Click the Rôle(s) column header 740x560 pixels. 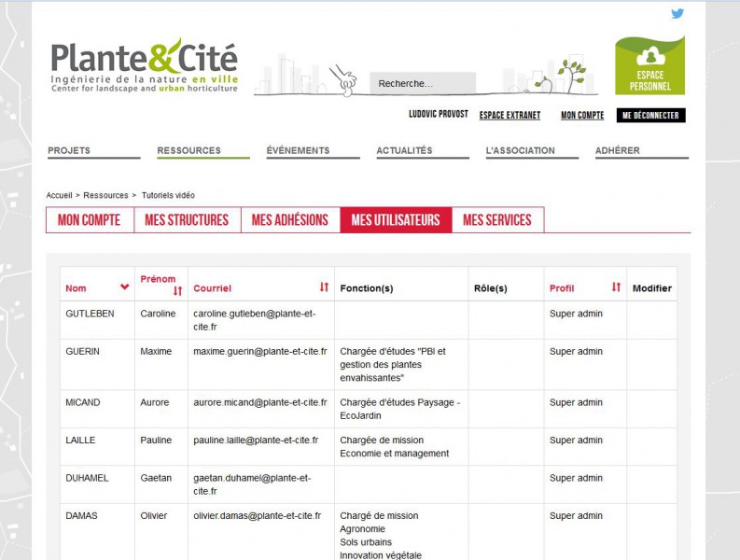(490, 288)
